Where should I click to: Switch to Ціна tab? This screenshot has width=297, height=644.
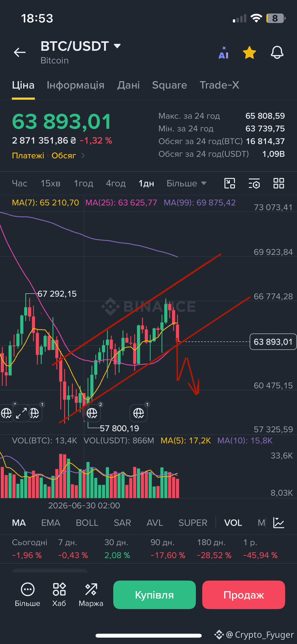[x=23, y=85]
